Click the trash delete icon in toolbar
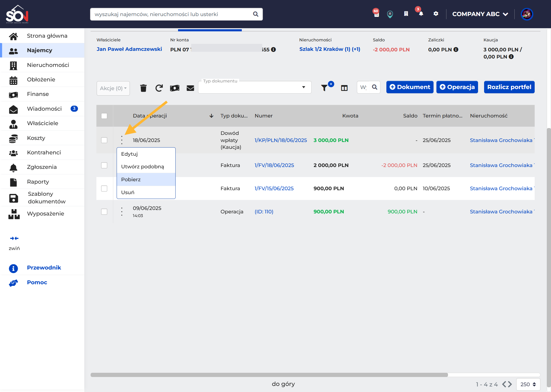 pos(143,88)
